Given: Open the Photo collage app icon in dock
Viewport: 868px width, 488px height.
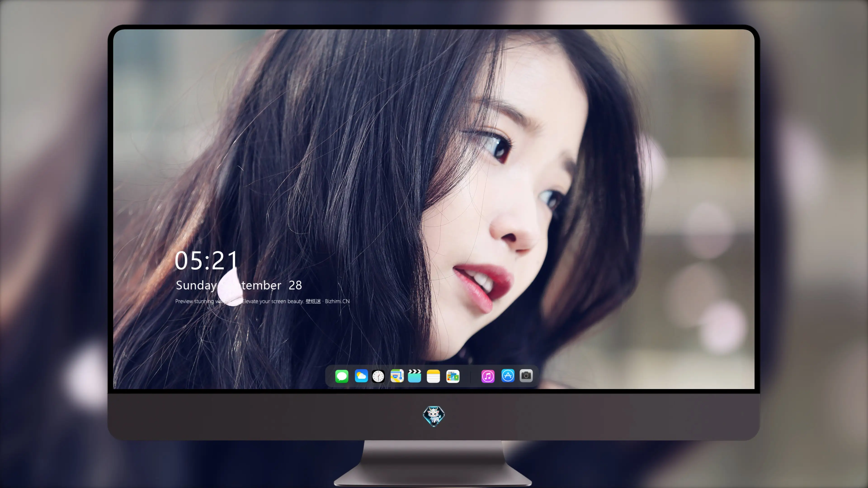Looking at the screenshot, I should click(453, 376).
